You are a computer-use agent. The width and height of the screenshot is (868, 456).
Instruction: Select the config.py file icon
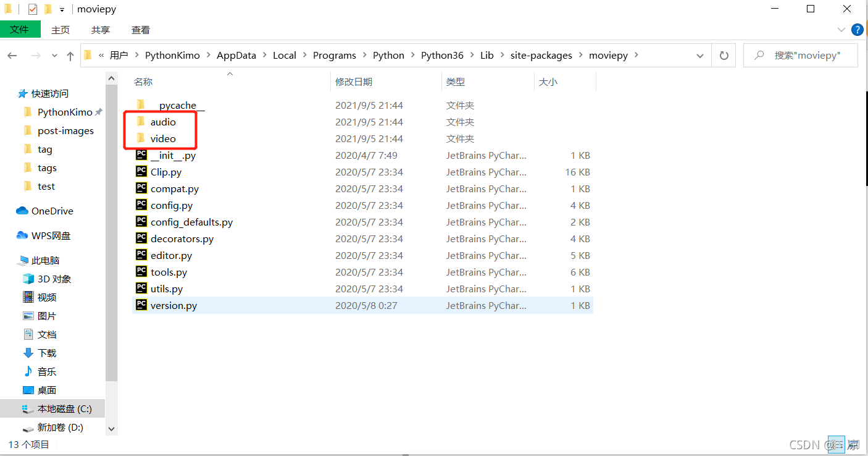[x=141, y=205]
